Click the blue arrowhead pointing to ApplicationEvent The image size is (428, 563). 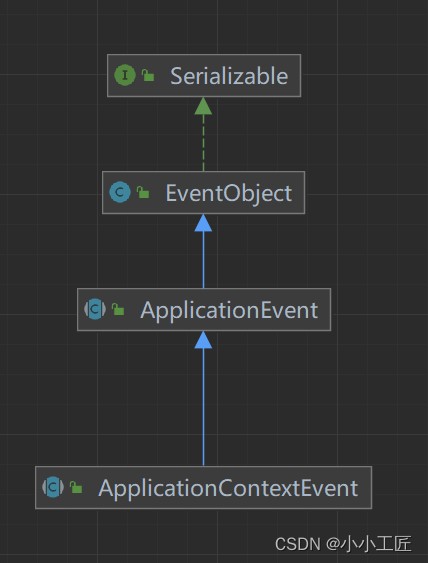pyautogui.click(x=203, y=340)
